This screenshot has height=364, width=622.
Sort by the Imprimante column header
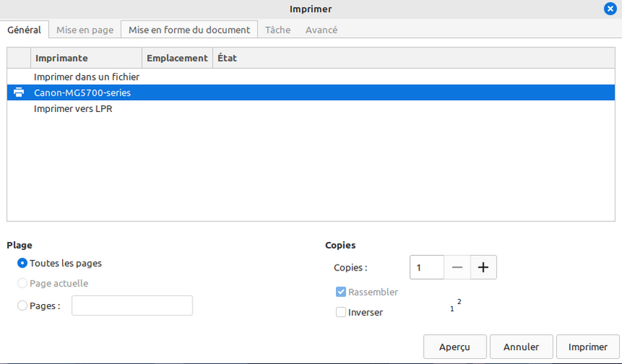86,58
